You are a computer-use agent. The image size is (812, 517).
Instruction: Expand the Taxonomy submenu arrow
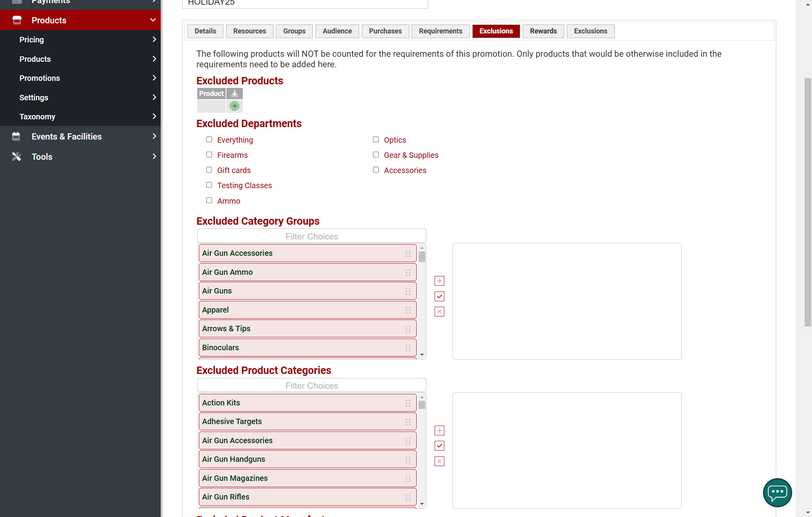[x=154, y=116]
